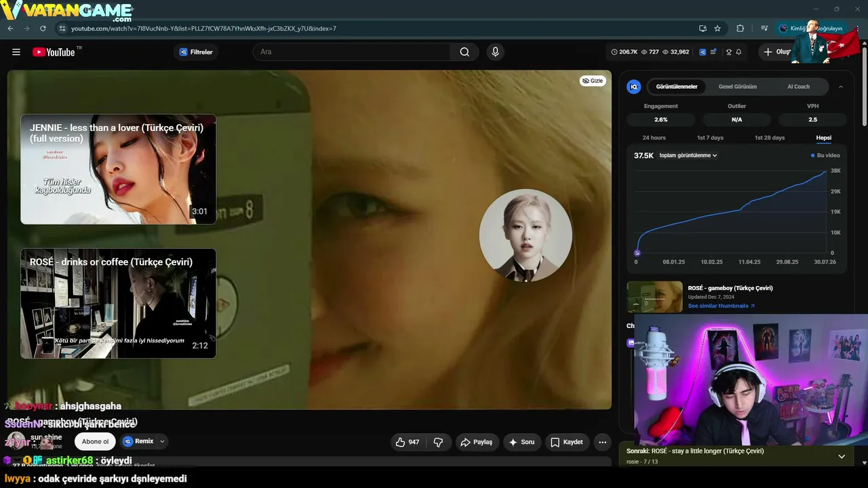This screenshot has width=868, height=488.
Task: Click the 206.7K clock stat in the header
Action: click(625, 52)
